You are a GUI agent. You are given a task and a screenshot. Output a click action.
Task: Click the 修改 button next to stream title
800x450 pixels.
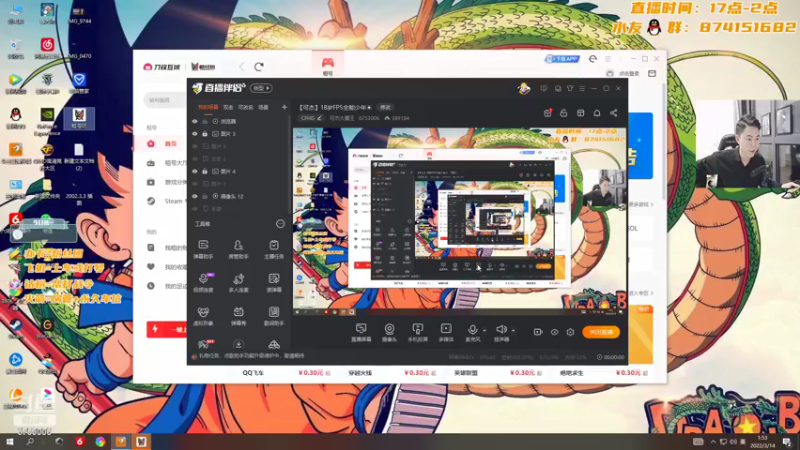point(385,107)
